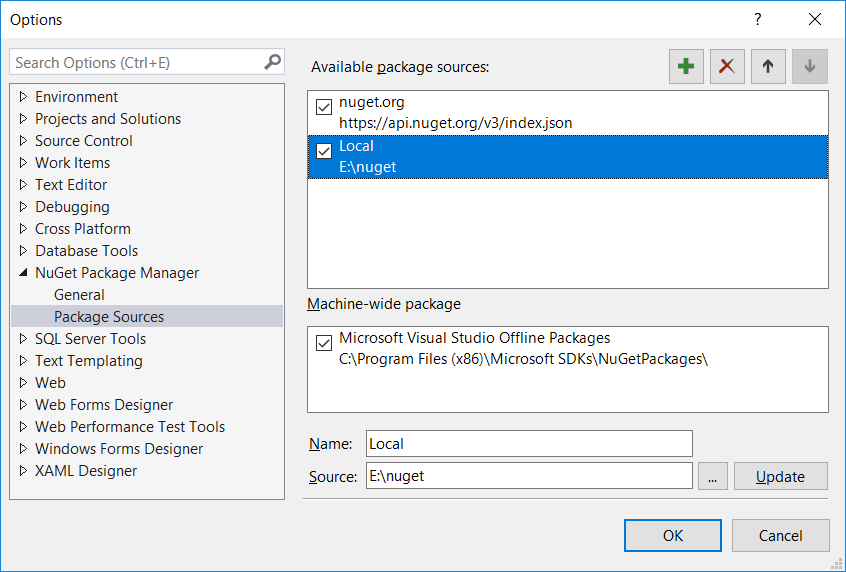This screenshot has width=846, height=572.
Task: Expand the Text Templating node
Action: tap(23, 360)
